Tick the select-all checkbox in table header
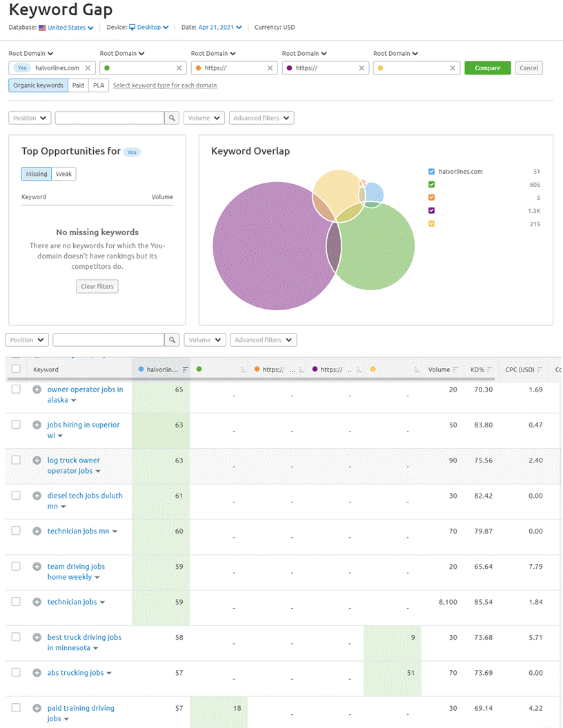This screenshot has width=563, height=728. [16, 370]
